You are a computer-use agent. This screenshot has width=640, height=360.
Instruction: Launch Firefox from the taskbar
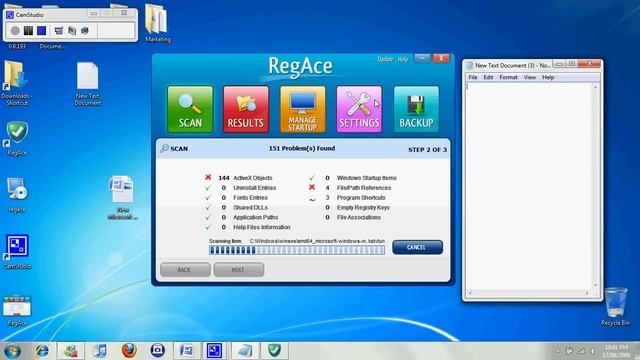click(x=129, y=351)
